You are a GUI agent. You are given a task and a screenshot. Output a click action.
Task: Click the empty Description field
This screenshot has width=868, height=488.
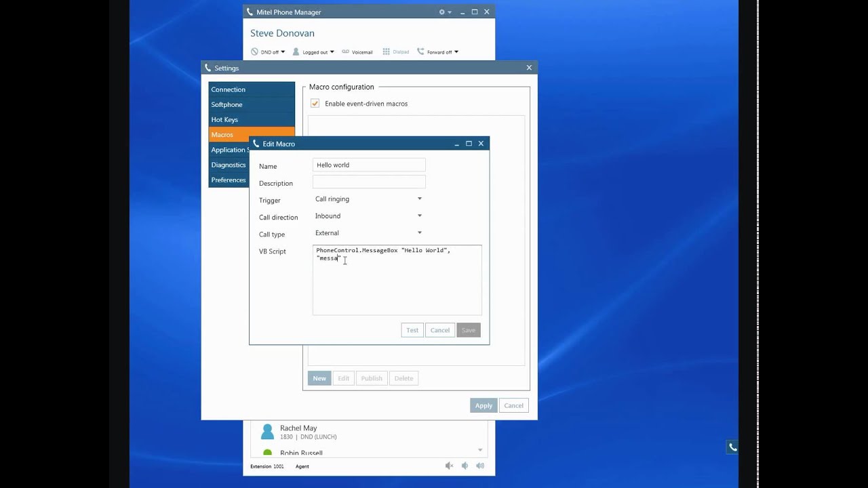(369, 182)
